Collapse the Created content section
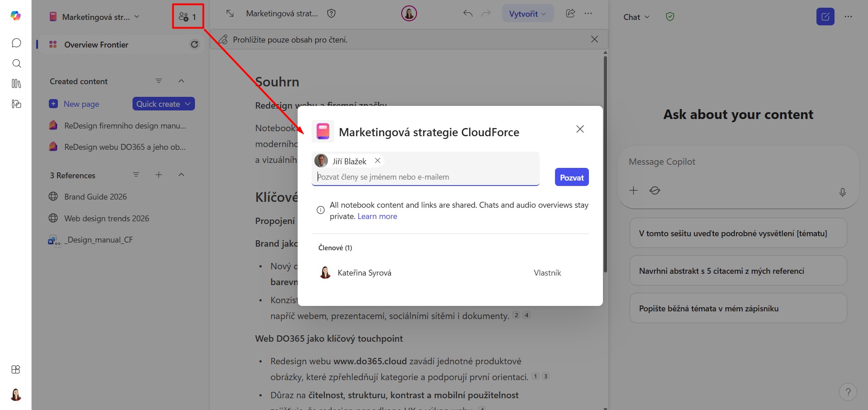 click(x=181, y=81)
